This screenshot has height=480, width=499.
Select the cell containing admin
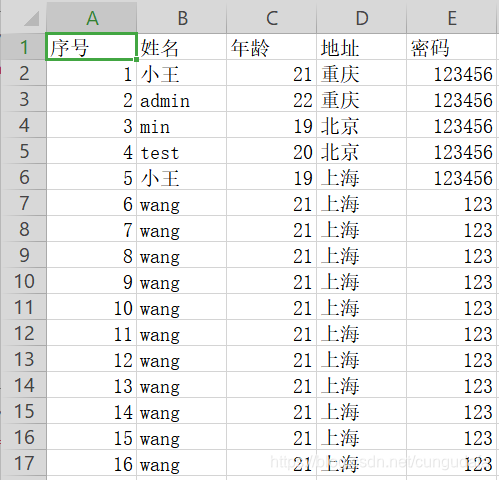pos(182,99)
